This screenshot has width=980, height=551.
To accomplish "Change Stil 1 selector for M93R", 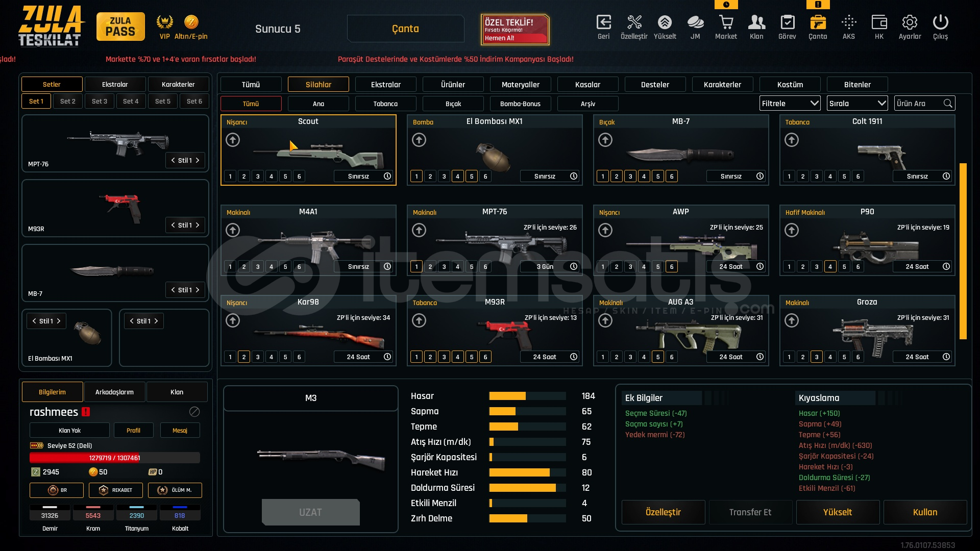I will click(x=185, y=225).
